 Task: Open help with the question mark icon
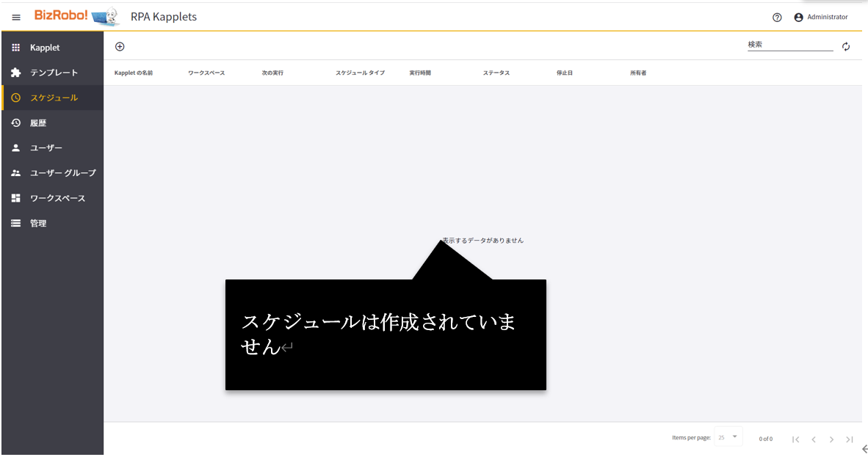[x=776, y=17]
